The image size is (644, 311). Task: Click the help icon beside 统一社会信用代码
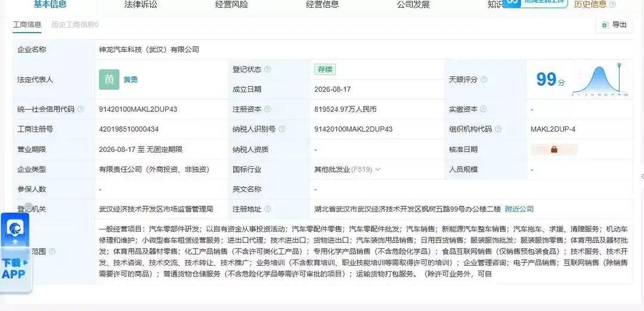pos(80,109)
